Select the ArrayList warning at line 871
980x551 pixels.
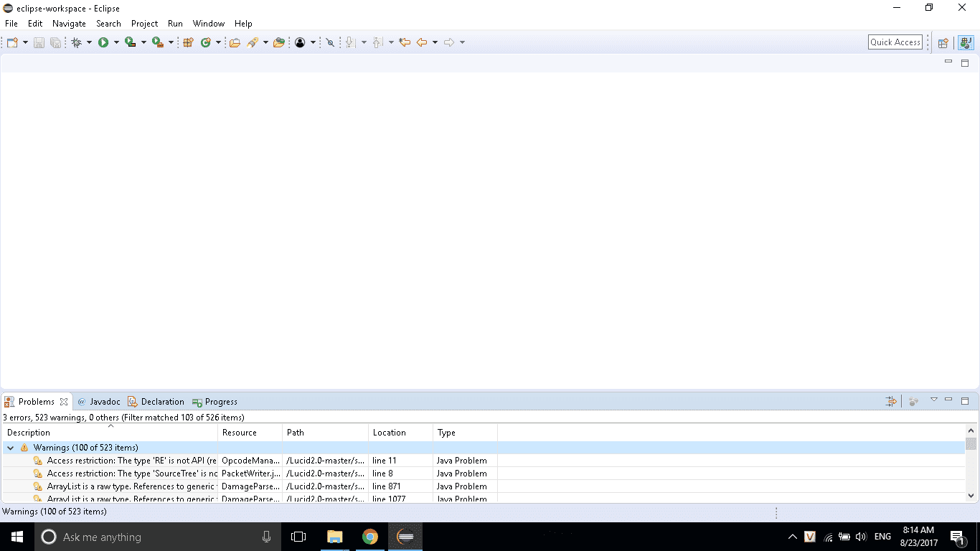(484, 486)
